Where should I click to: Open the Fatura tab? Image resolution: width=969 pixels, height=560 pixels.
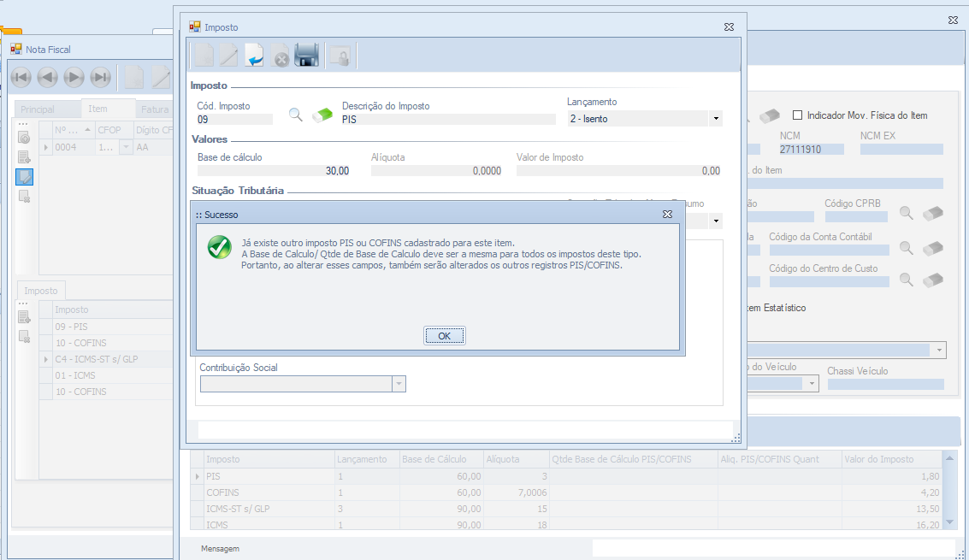155,109
